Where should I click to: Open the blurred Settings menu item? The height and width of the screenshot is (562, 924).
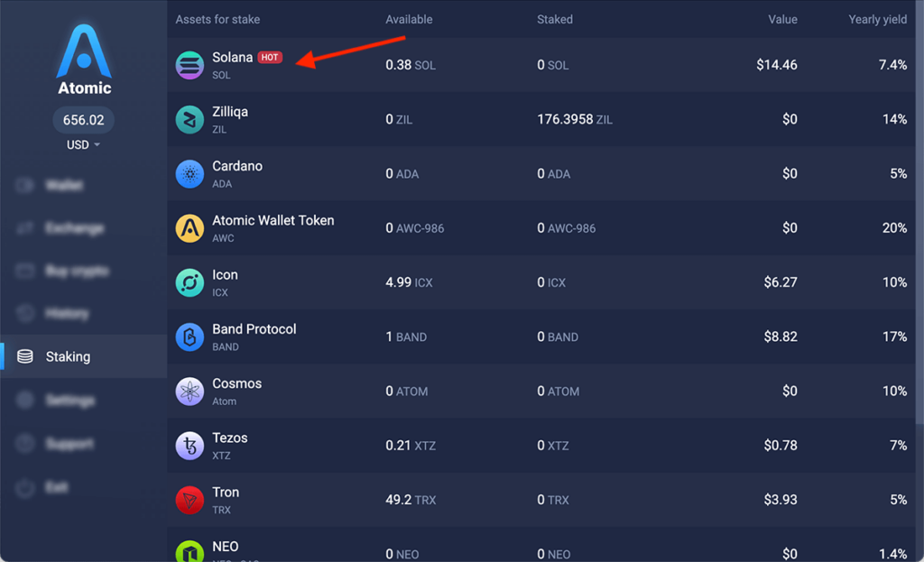tap(84, 401)
